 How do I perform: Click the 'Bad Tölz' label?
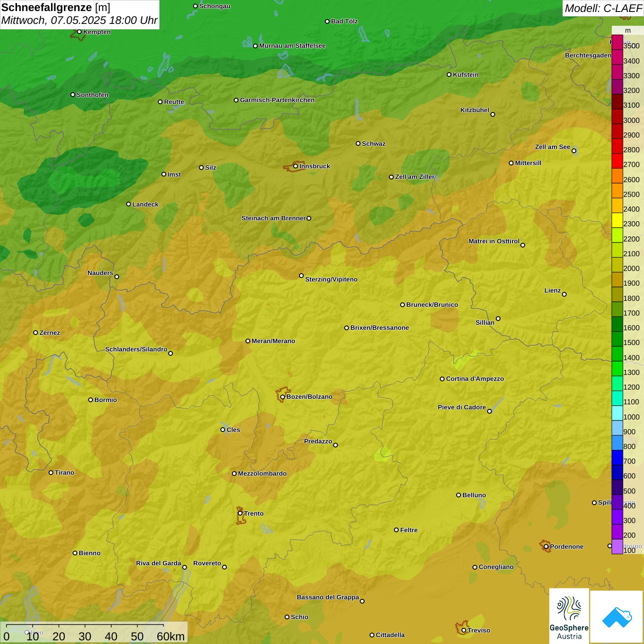345,21
